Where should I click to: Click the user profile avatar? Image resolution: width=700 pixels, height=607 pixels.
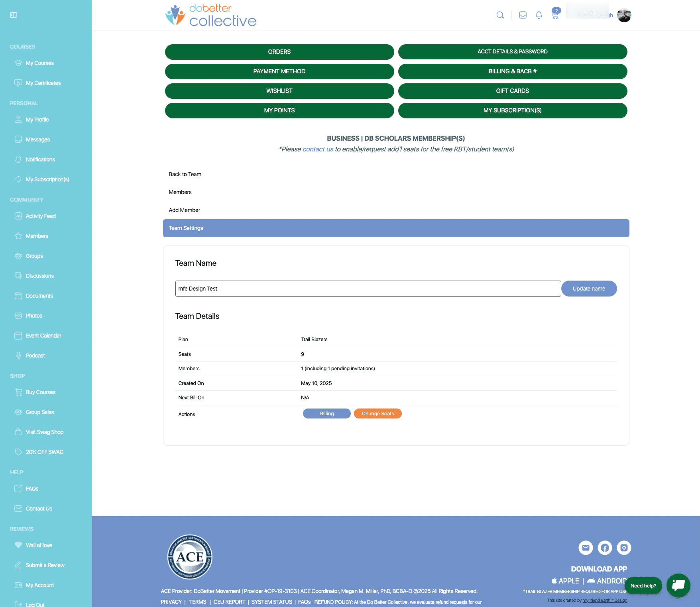click(624, 16)
